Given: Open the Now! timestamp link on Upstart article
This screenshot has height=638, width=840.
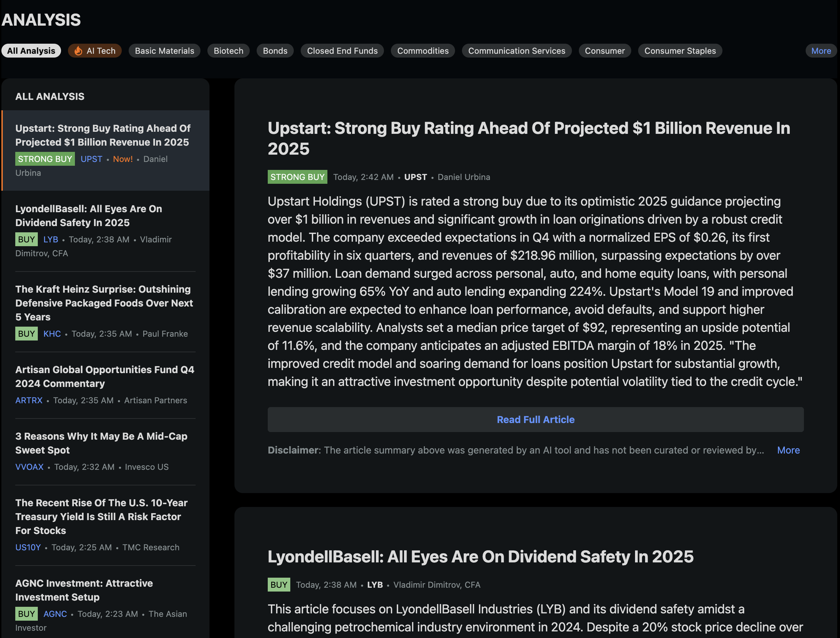Looking at the screenshot, I should point(123,159).
